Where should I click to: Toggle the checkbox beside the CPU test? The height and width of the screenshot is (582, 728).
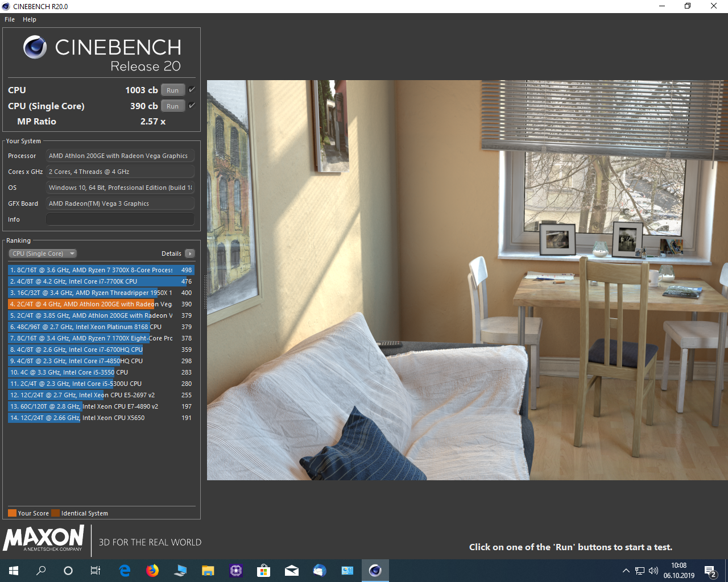click(x=192, y=90)
